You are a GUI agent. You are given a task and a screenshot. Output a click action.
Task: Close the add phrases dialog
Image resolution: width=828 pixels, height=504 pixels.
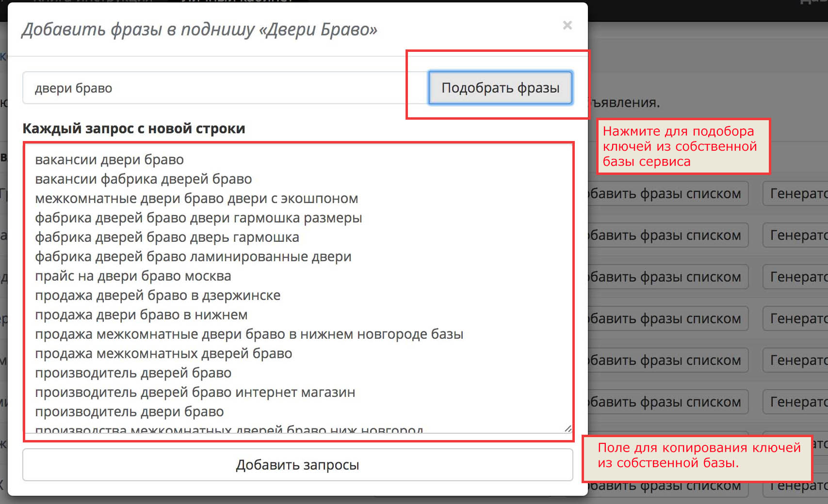[567, 25]
